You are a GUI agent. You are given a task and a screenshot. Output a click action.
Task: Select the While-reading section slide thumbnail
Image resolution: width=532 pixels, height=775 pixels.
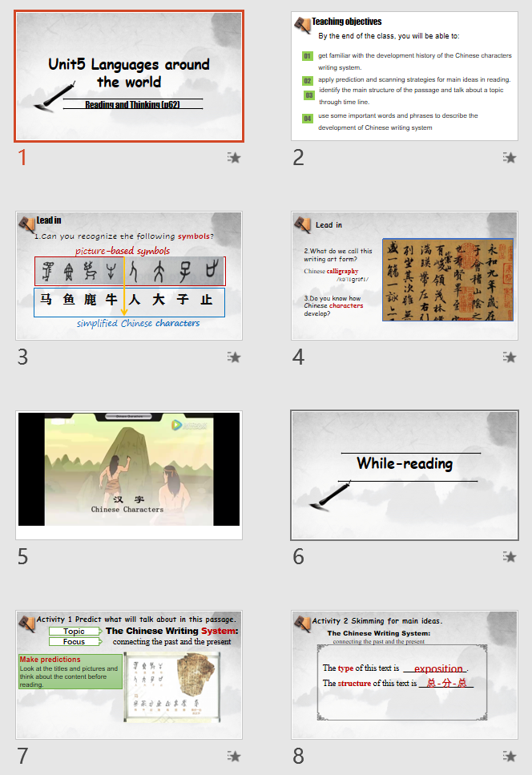pos(405,475)
